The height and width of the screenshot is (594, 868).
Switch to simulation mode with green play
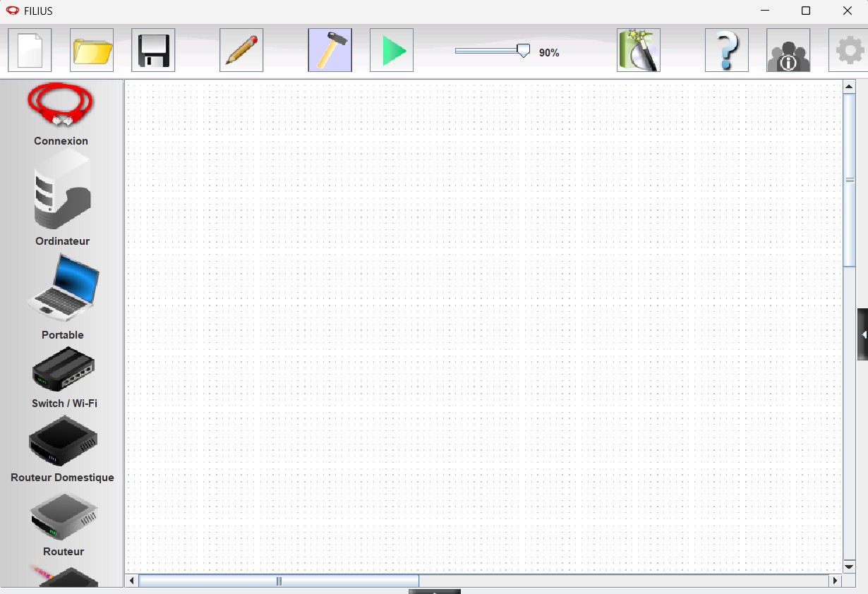pos(391,50)
